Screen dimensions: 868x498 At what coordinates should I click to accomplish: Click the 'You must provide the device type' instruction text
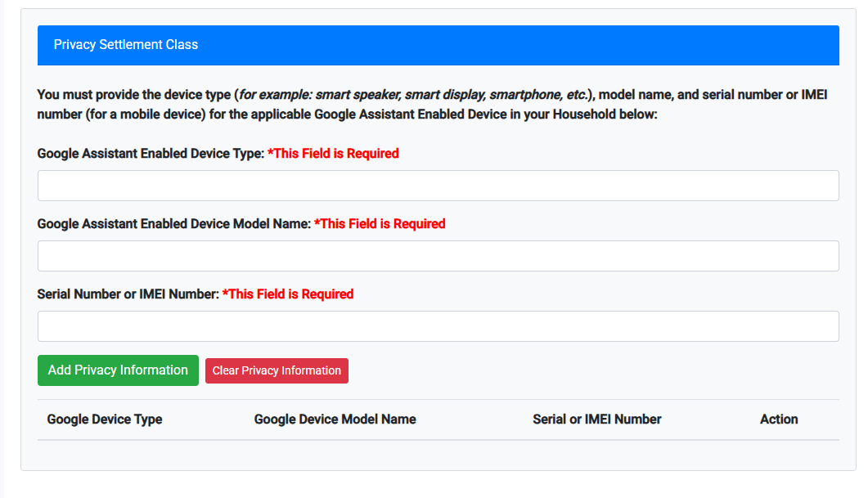[432, 105]
